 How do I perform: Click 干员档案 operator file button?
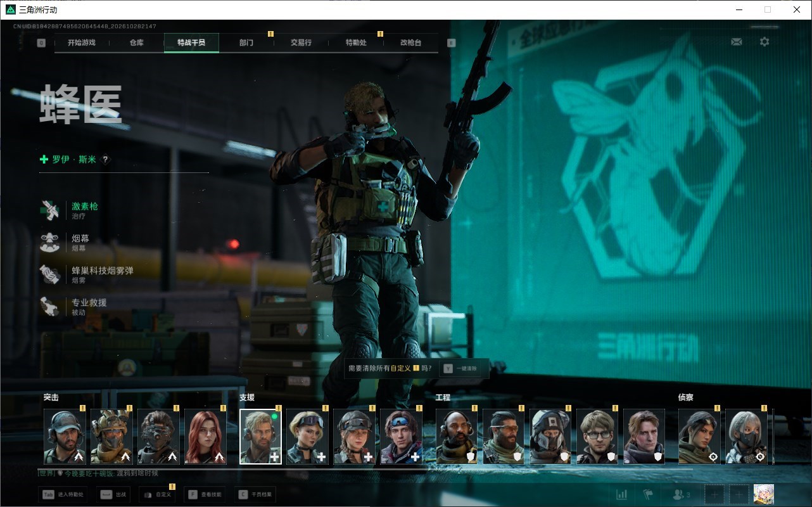(x=255, y=494)
